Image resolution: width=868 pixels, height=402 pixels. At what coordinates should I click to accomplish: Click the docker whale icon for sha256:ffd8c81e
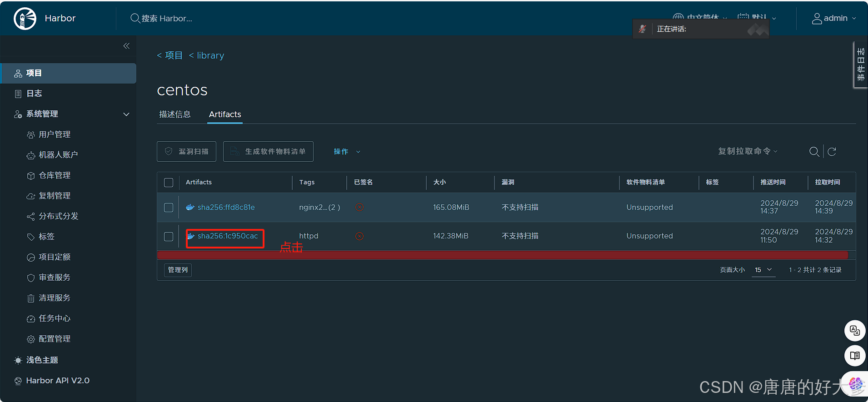coord(190,207)
